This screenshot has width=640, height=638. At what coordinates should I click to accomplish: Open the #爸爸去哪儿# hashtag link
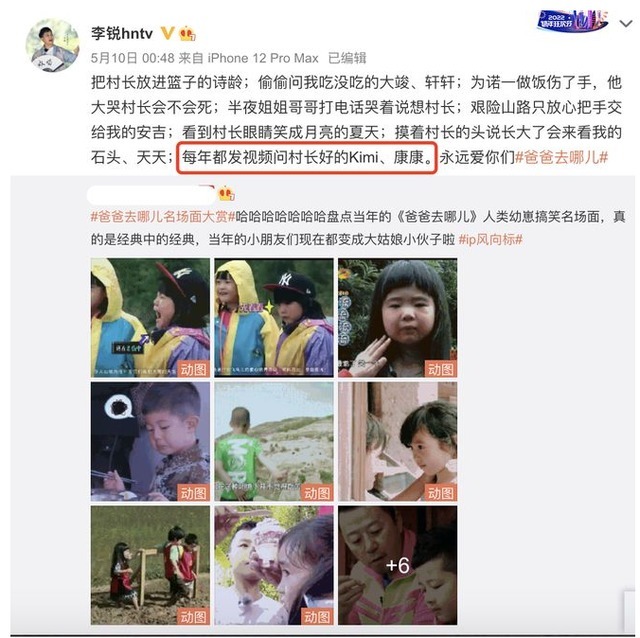tap(562, 157)
